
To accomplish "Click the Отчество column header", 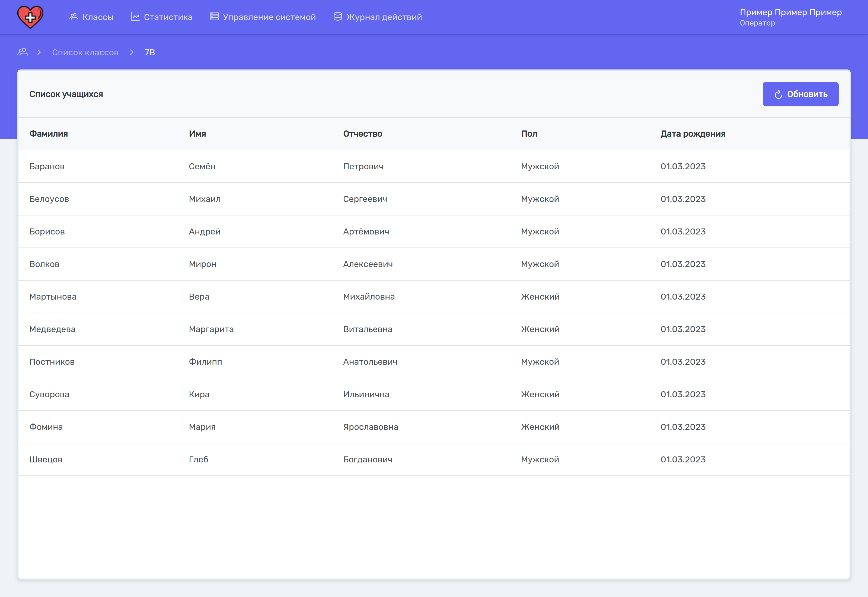I will click(363, 134).
